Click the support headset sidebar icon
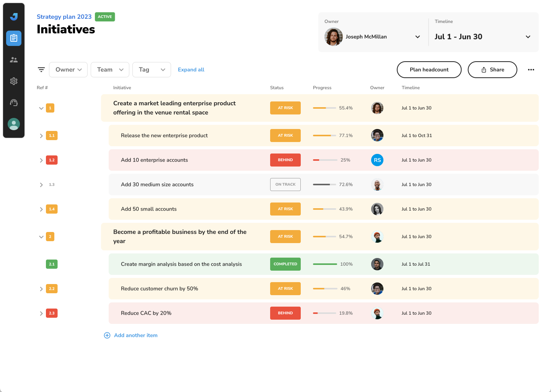This screenshot has width=551, height=392. (14, 103)
